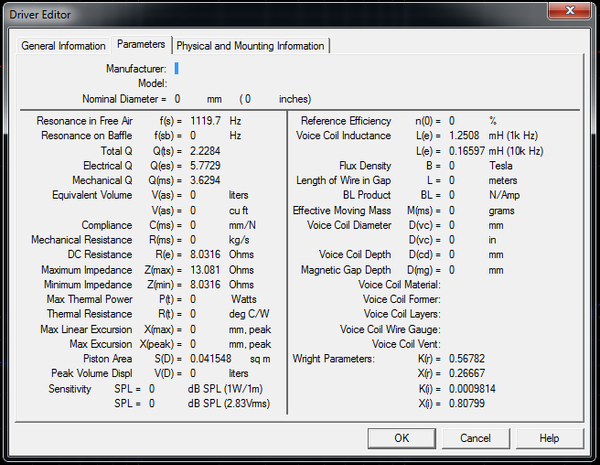Click the S(D) value 0.041548

tap(211, 359)
